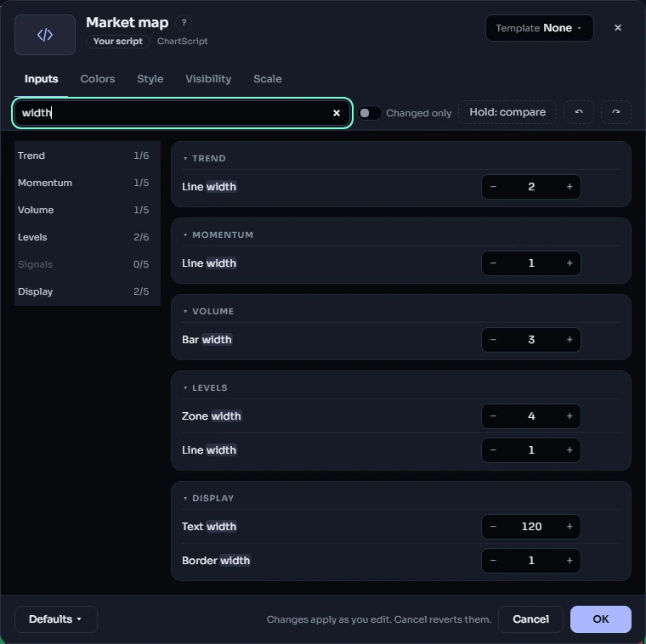Collapse the DISPLAY section
Screen dimensions: 646x644
(x=208, y=498)
